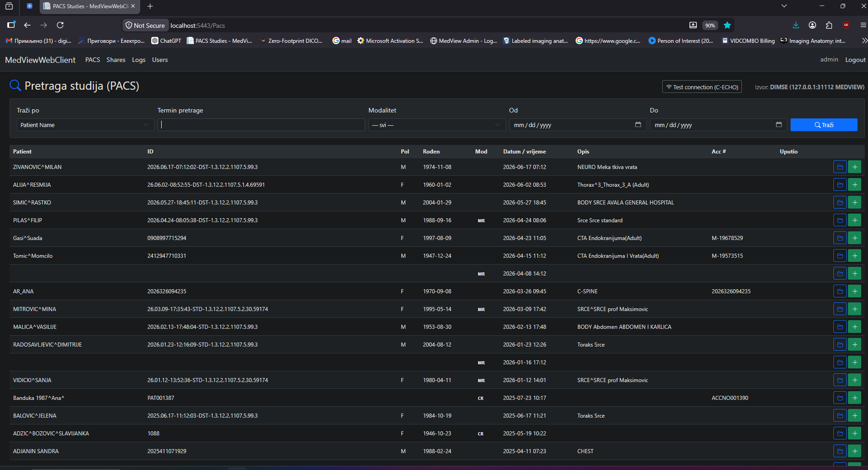Open the Users menu item
Viewport: 868px width, 470px height.
pyautogui.click(x=160, y=60)
